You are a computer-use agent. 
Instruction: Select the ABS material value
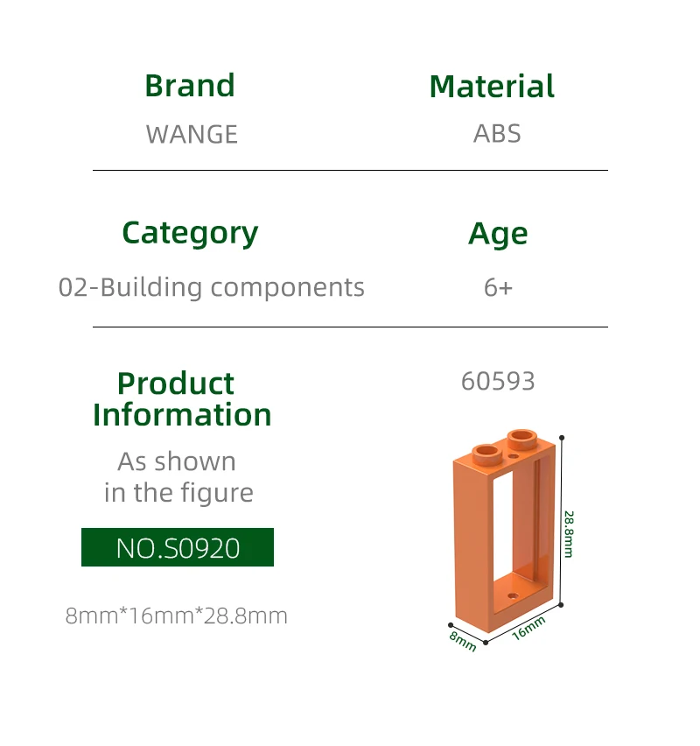click(497, 133)
